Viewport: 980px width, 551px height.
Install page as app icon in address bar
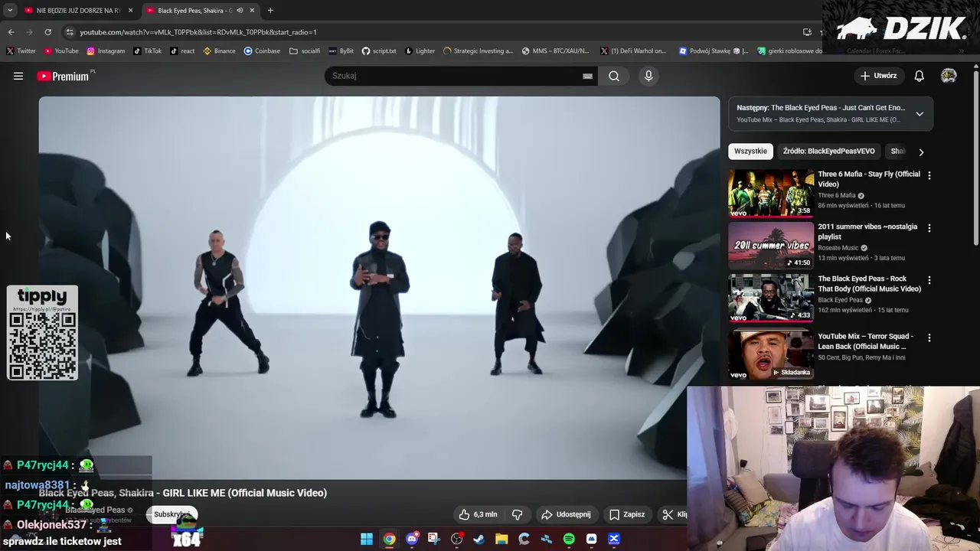point(807,32)
